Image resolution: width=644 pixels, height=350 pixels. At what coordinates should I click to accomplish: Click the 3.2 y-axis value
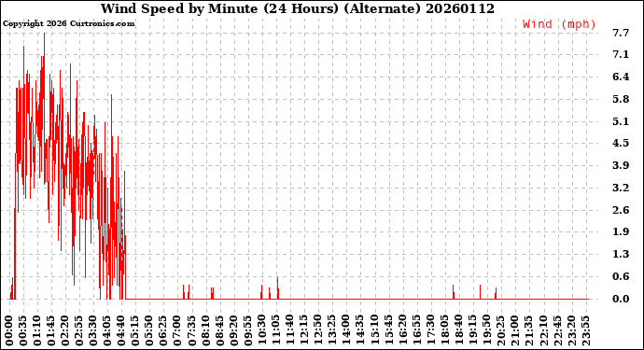point(621,188)
